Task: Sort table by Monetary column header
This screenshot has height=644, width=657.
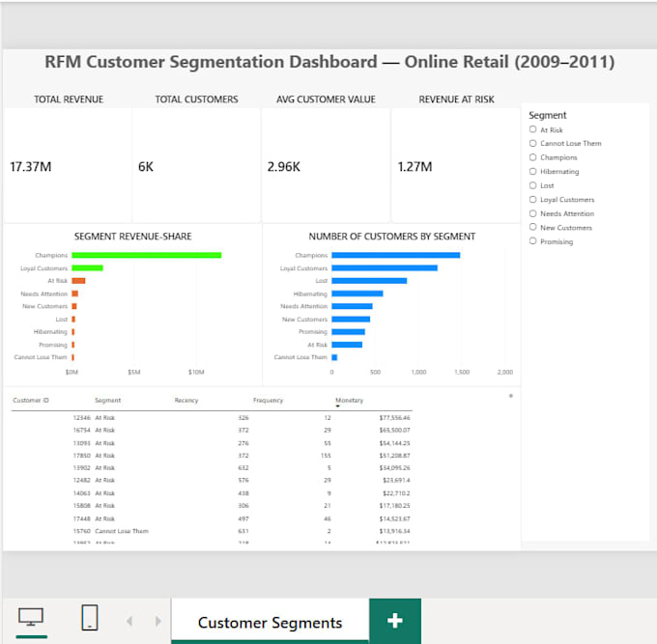Action: [350, 401]
